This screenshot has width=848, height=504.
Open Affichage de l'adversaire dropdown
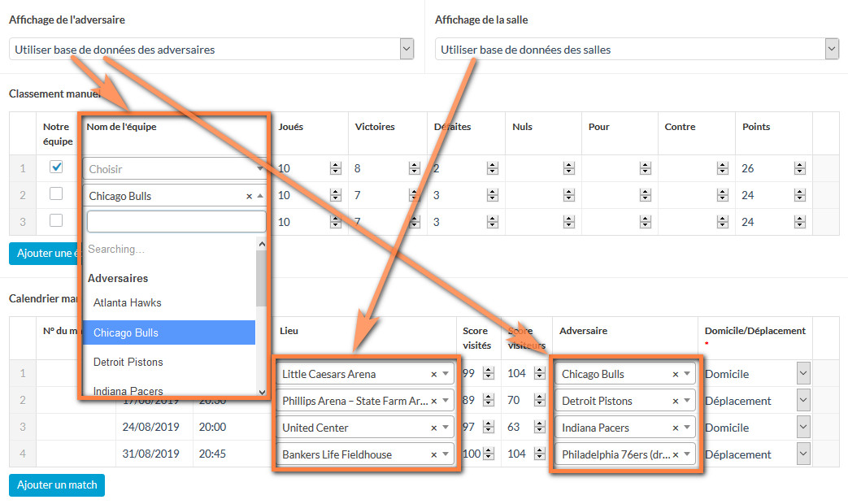coord(211,50)
